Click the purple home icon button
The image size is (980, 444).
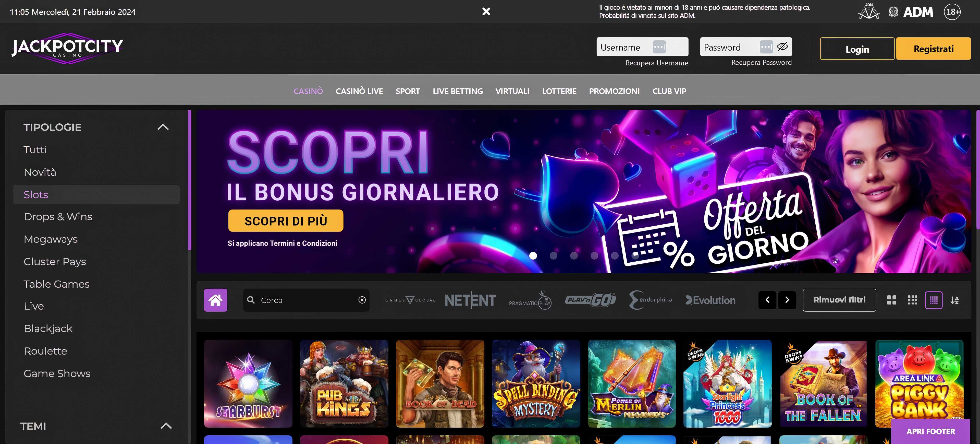click(x=215, y=300)
